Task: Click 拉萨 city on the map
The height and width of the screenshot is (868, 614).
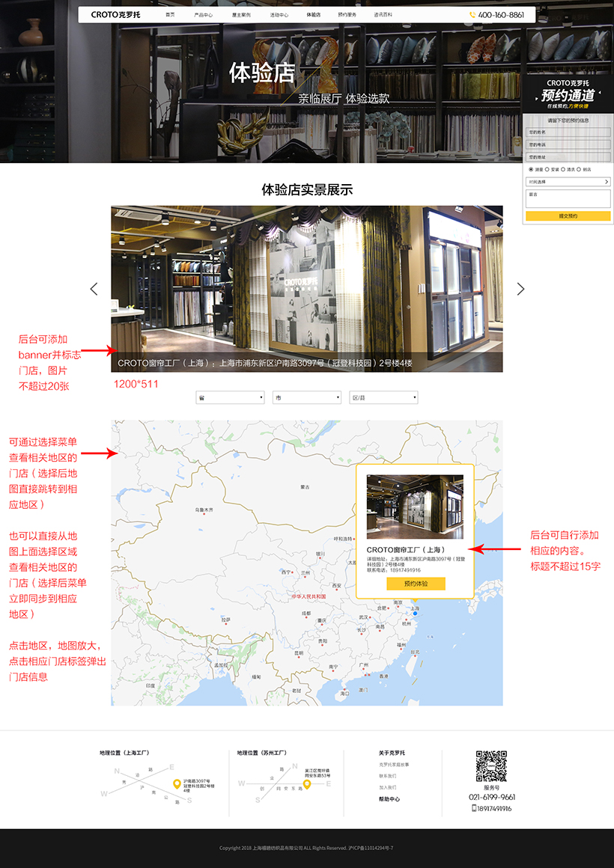Action: coord(225,620)
